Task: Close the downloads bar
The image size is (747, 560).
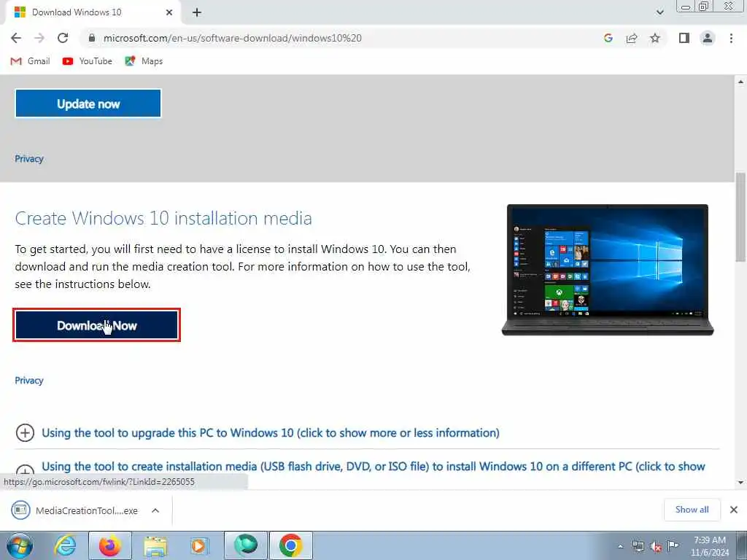Action: point(734,510)
